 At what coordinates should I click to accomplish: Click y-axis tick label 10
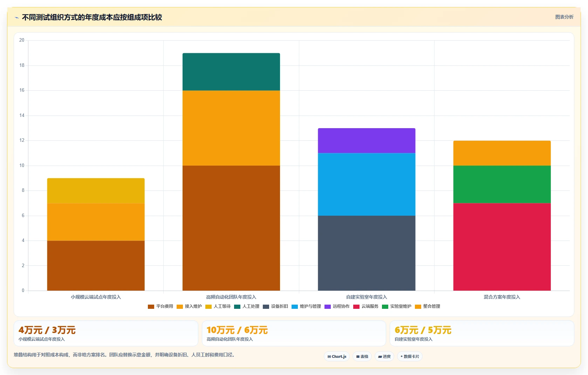22,166
